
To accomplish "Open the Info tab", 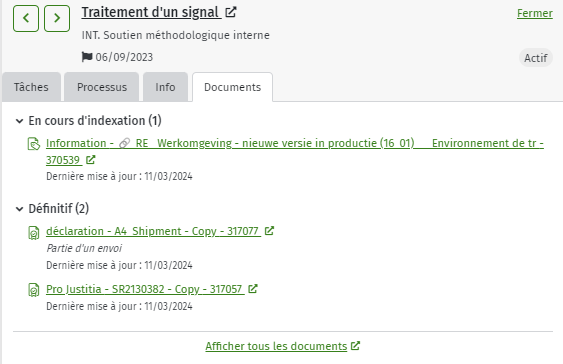I will (166, 87).
